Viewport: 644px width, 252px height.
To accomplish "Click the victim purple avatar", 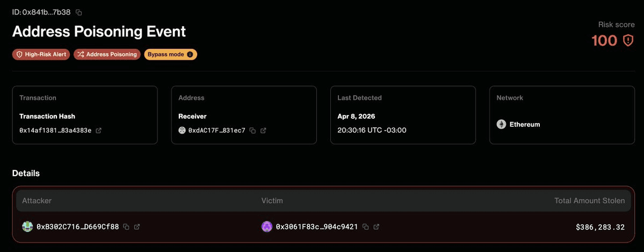I will tap(267, 227).
